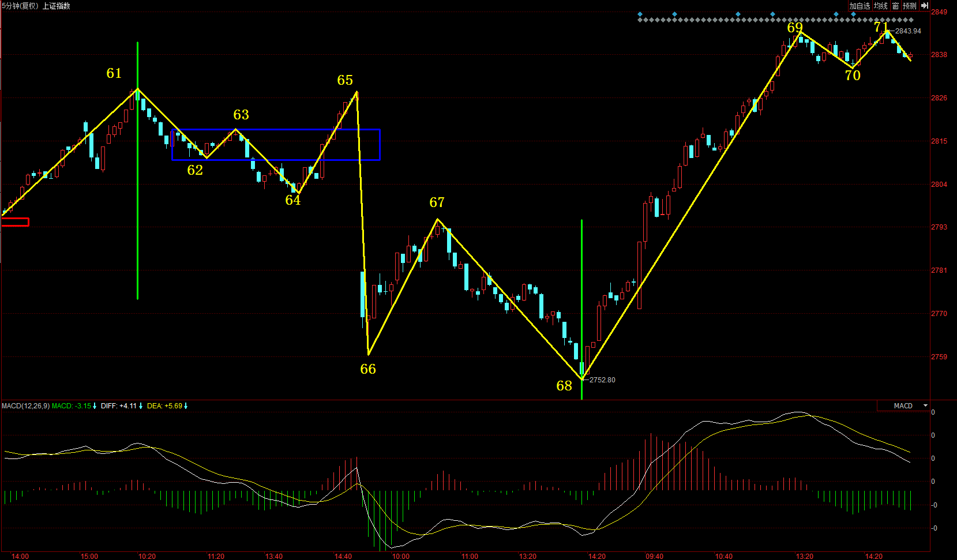Select the small red rectangle marker at left

(15, 222)
